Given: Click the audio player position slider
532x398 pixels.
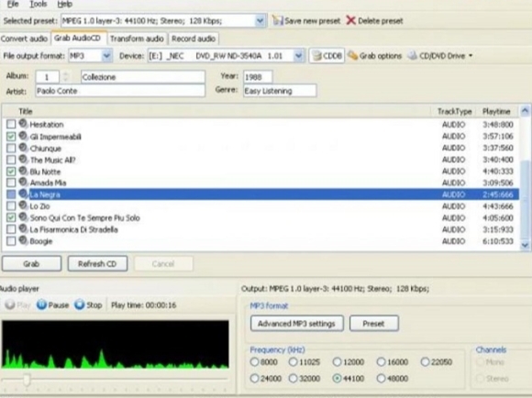Looking at the screenshot, I should coord(114,379).
